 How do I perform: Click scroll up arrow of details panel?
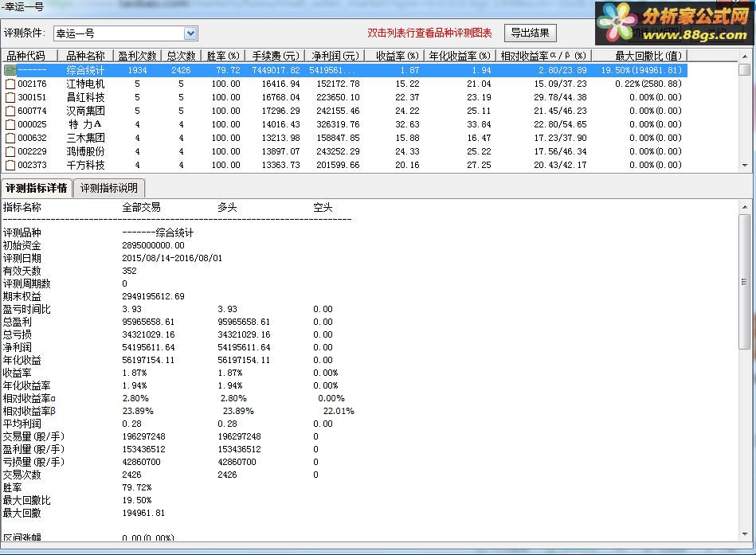point(745,207)
